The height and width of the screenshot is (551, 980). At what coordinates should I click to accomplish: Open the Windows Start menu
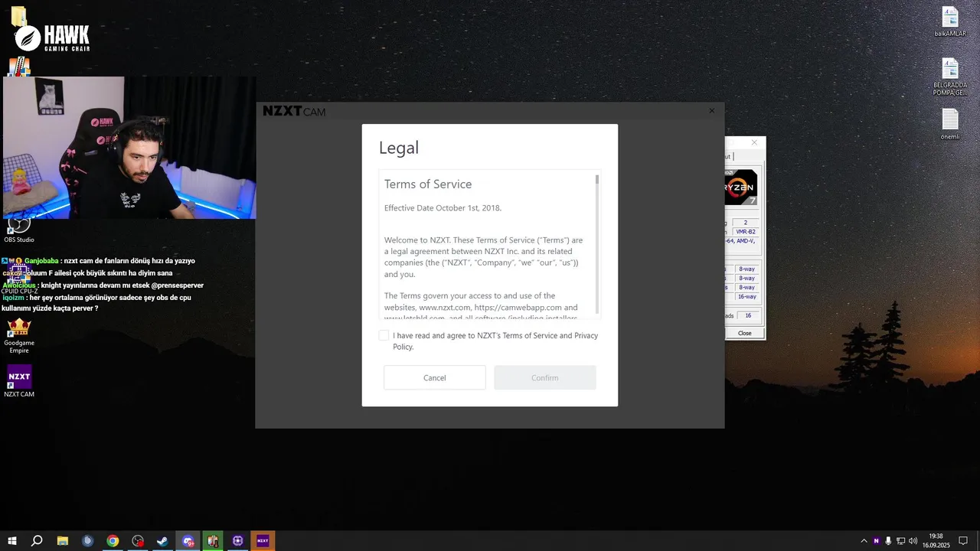click(12, 541)
